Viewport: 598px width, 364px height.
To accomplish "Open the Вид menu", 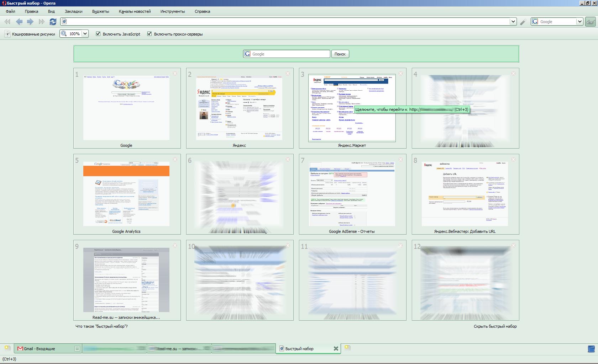I will click(51, 11).
